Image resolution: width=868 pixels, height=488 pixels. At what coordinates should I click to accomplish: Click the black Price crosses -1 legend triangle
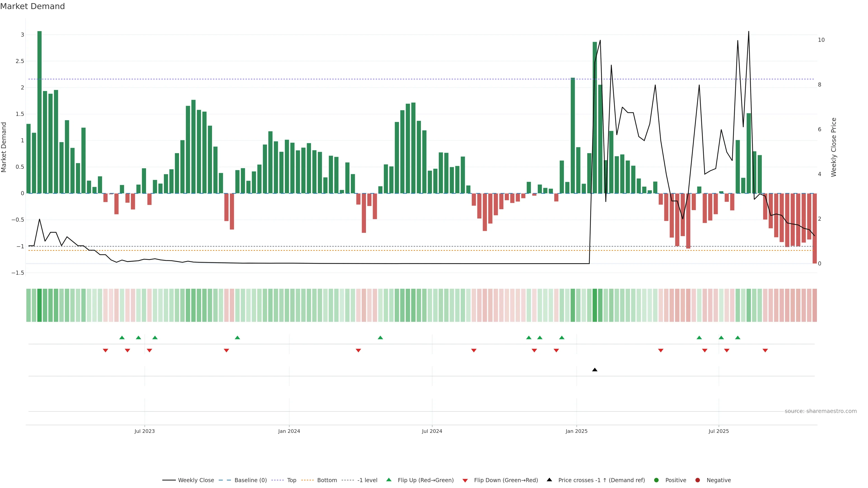click(x=549, y=480)
